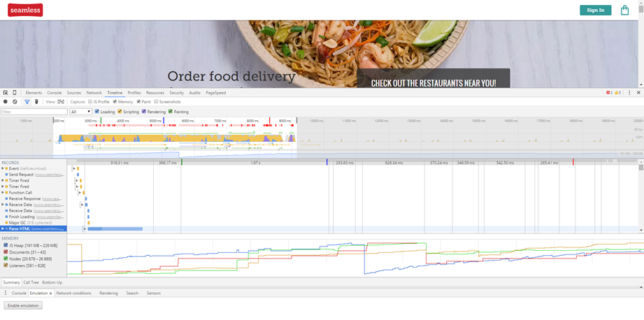
Task: Uncheck the Memory capture checkbox
Action: [115, 102]
